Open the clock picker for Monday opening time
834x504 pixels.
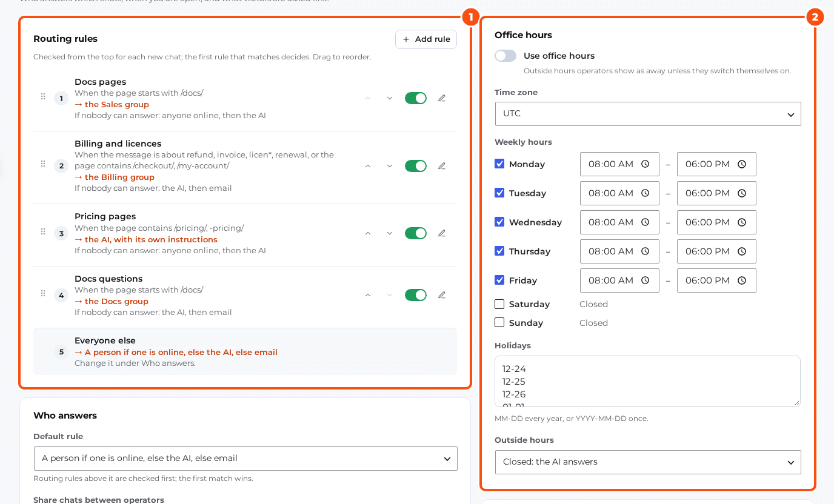click(645, 164)
